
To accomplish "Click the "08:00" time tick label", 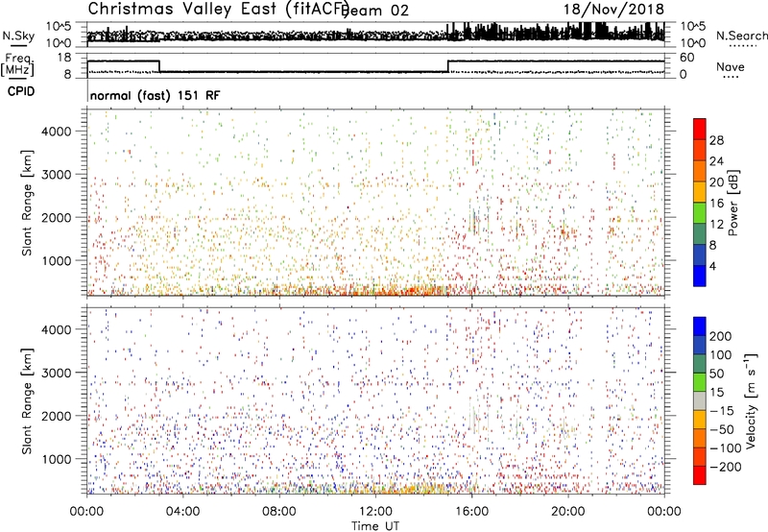I will [279, 512].
